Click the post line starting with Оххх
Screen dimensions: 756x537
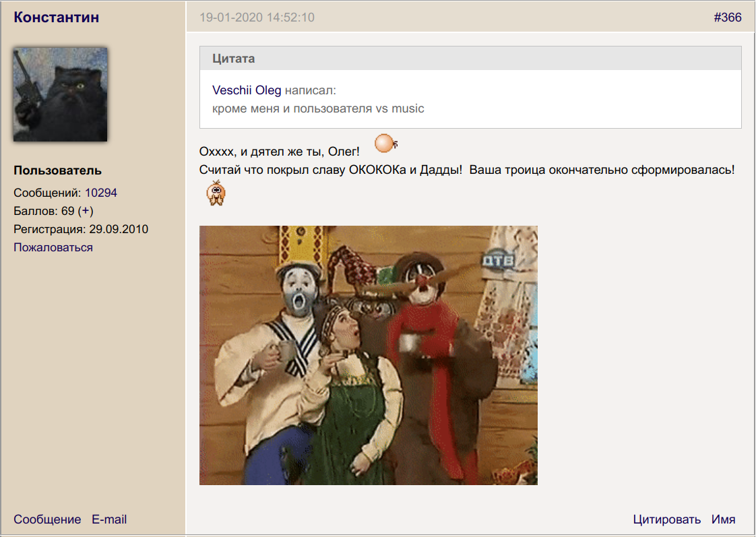(x=280, y=152)
